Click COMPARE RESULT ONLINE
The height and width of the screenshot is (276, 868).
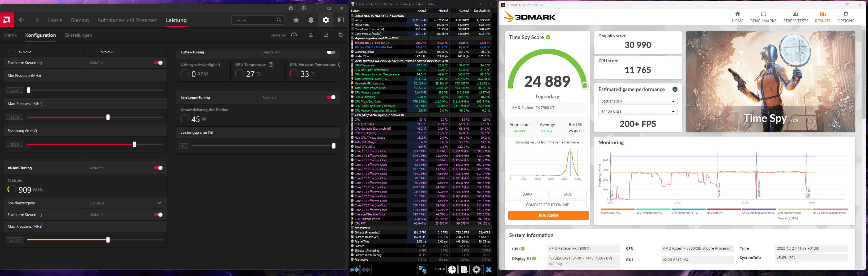click(547, 205)
